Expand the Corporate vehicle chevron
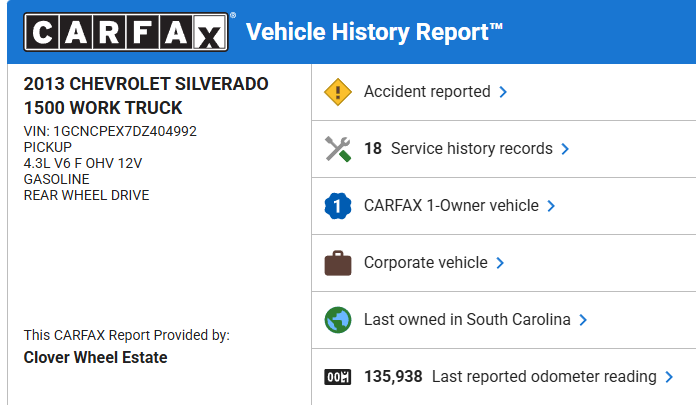Image resolution: width=696 pixels, height=405 pixels. [500, 263]
